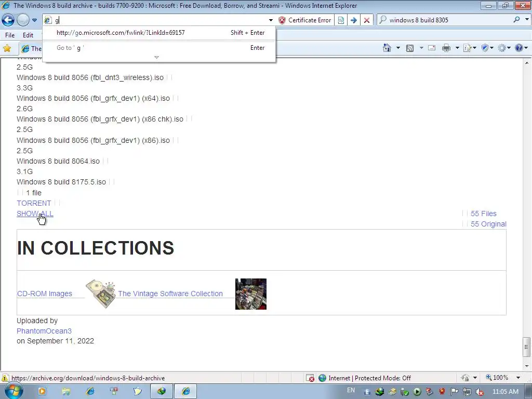Click the EN language indicator
The height and width of the screenshot is (399, 532).
pos(351,390)
